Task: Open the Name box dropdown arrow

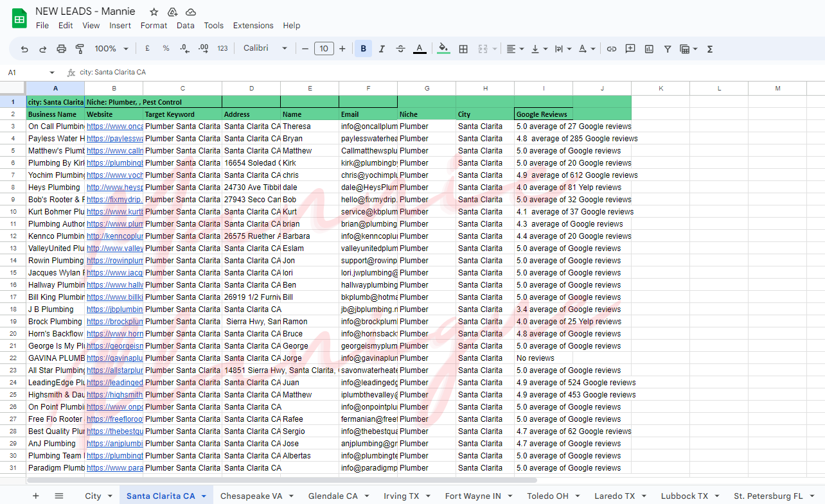Action: coord(52,73)
